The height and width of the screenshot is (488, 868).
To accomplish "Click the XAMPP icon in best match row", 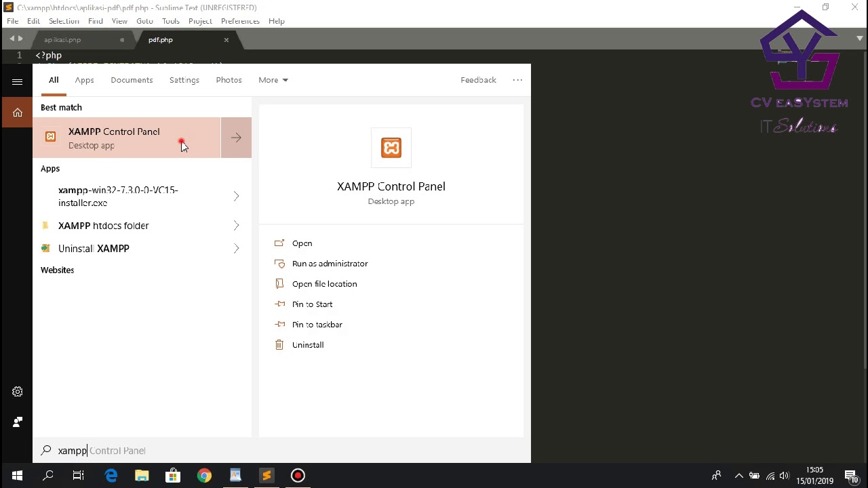I will pos(51,137).
